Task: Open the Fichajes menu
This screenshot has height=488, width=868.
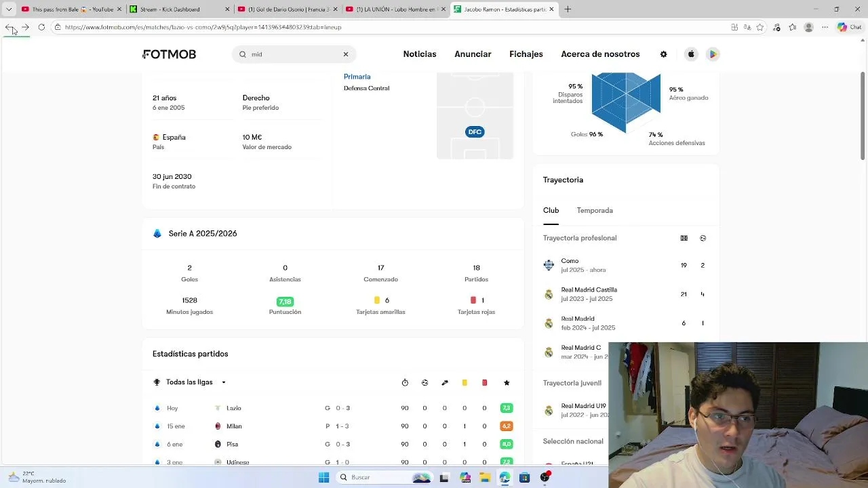Action: [x=526, y=54]
